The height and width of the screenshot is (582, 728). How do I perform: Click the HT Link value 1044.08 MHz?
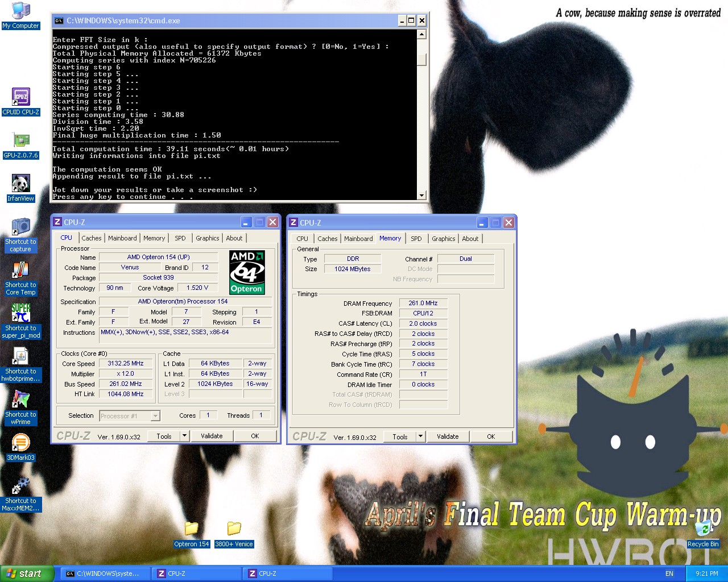[126, 394]
